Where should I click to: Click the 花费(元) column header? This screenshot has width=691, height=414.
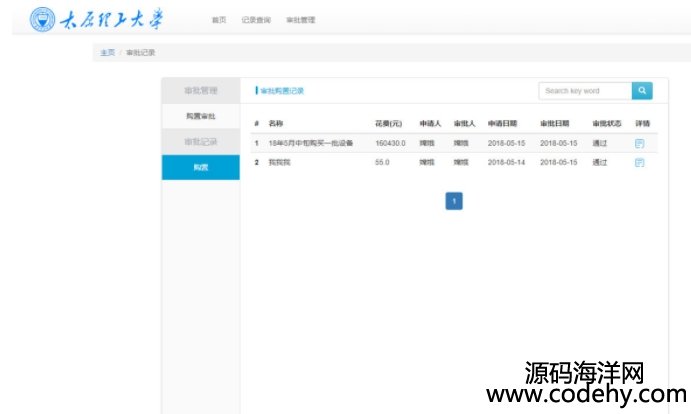388,124
